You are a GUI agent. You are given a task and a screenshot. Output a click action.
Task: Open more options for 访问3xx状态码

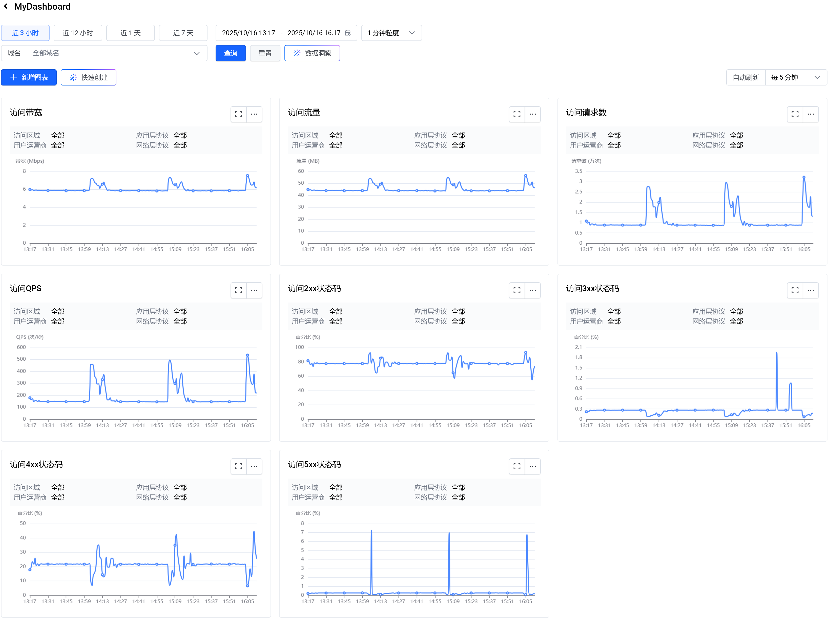click(811, 290)
